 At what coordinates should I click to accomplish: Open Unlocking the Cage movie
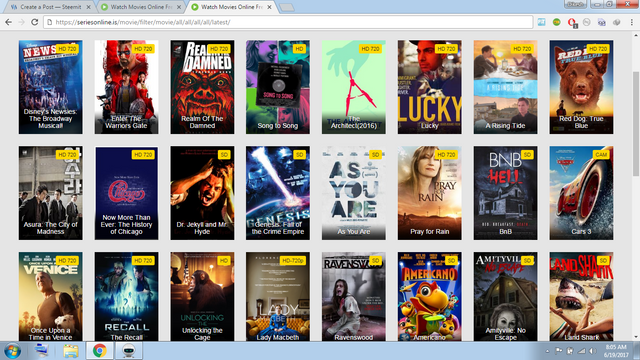[202, 296]
